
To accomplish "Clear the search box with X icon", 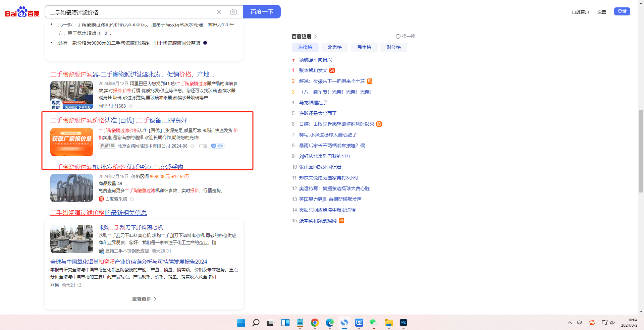I will (x=219, y=12).
